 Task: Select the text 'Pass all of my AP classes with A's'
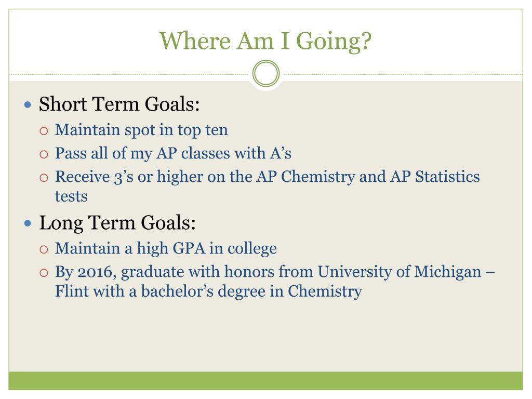tap(173, 153)
